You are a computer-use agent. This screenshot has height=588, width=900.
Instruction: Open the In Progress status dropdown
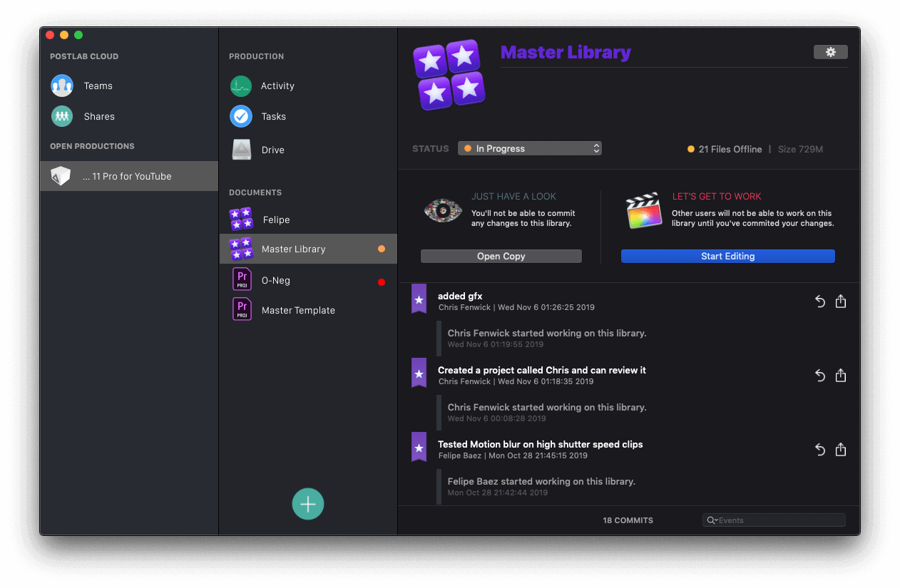530,148
